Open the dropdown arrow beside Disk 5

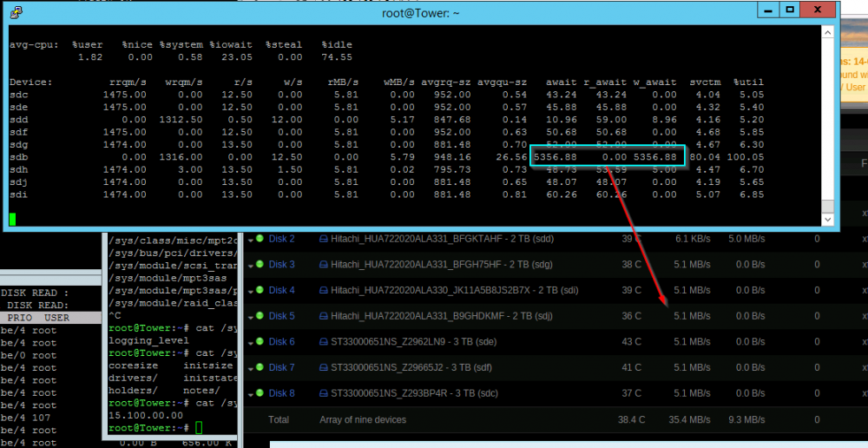[x=252, y=317]
